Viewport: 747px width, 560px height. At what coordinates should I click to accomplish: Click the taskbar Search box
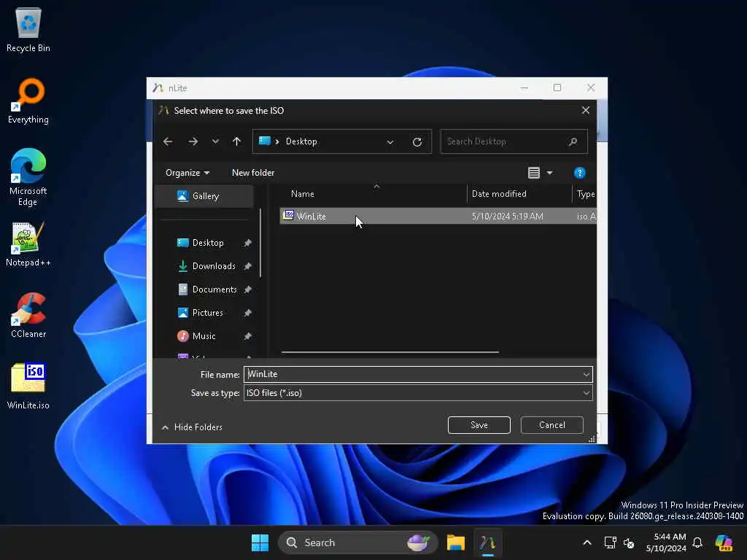tap(357, 542)
